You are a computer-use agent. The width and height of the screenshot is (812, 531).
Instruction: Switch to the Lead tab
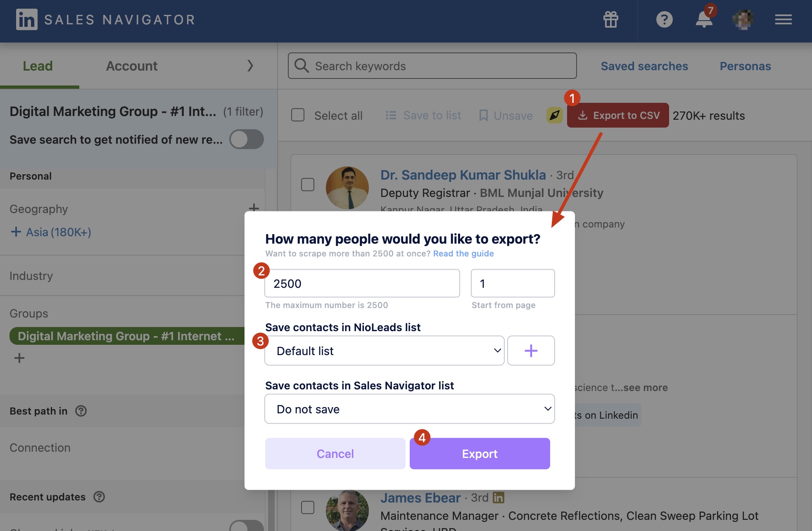[x=38, y=66]
